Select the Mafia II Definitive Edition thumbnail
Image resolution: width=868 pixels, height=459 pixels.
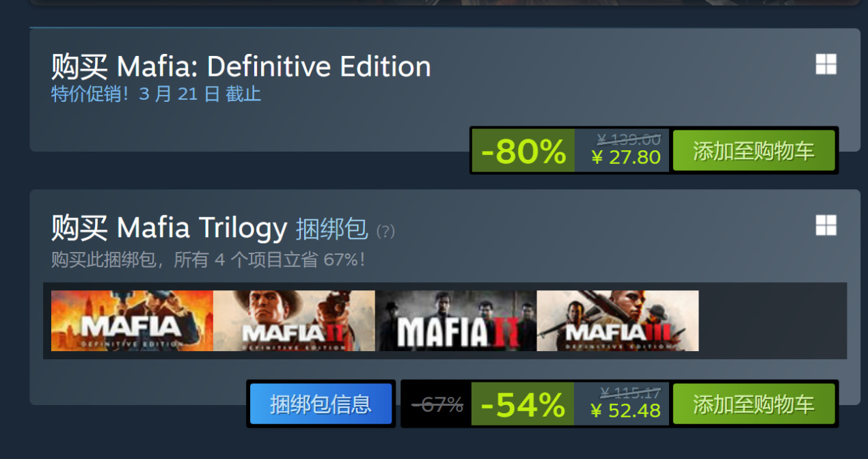[294, 321]
